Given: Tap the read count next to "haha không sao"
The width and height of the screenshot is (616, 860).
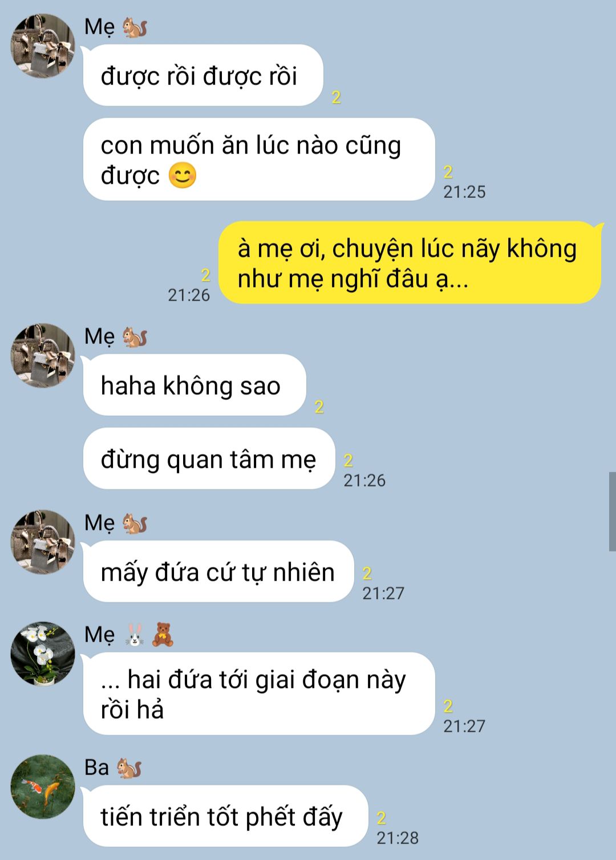Looking at the screenshot, I should [319, 407].
